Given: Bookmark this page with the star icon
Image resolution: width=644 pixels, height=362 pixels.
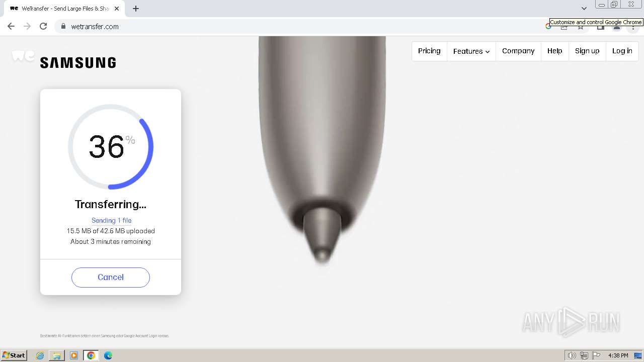Looking at the screenshot, I should [x=581, y=27].
